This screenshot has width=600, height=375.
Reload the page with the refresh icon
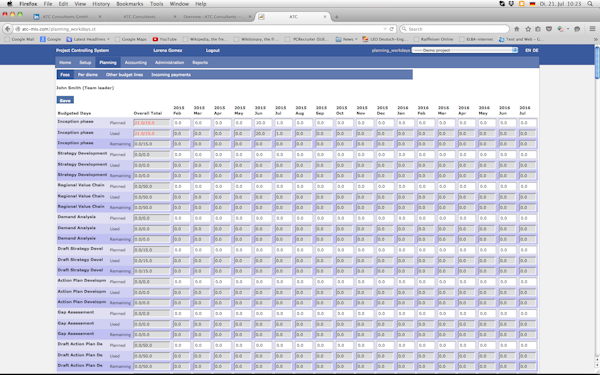pyautogui.click(x=391, y=29)
